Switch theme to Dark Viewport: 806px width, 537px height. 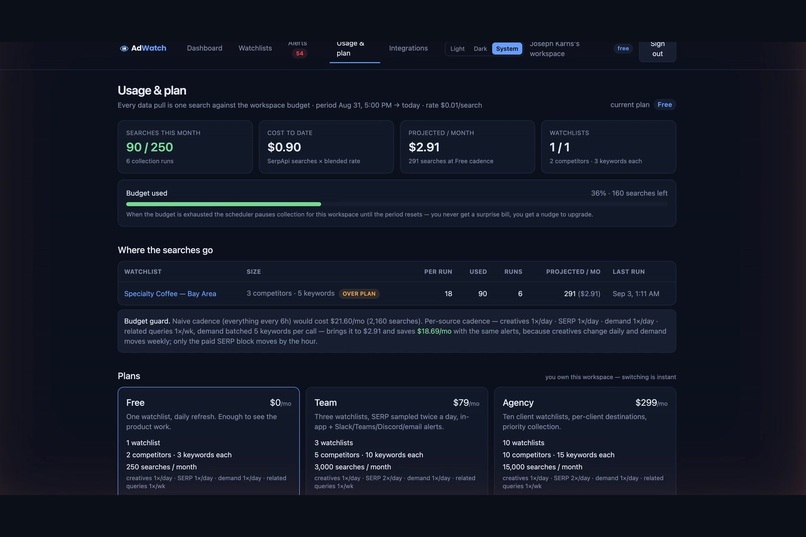click(480, 49)
